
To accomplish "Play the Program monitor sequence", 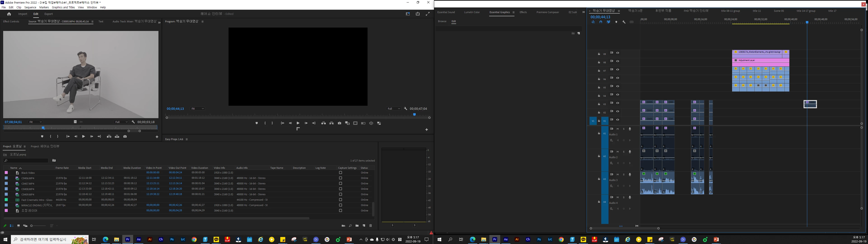I will click(298, 123).
